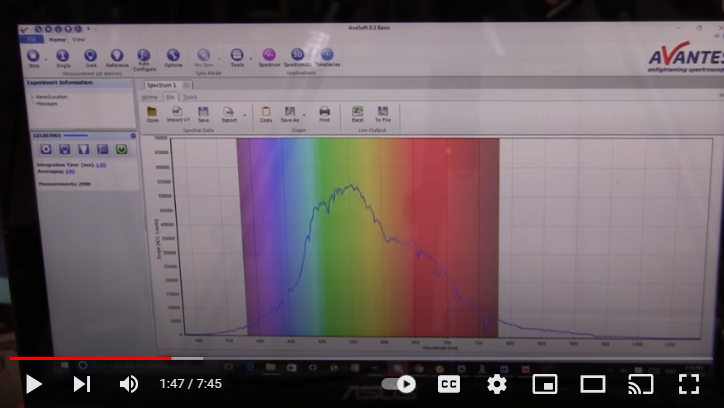
Task: Open the Options wrench icon
Action: pyautogui.click(x=173, y=55)
